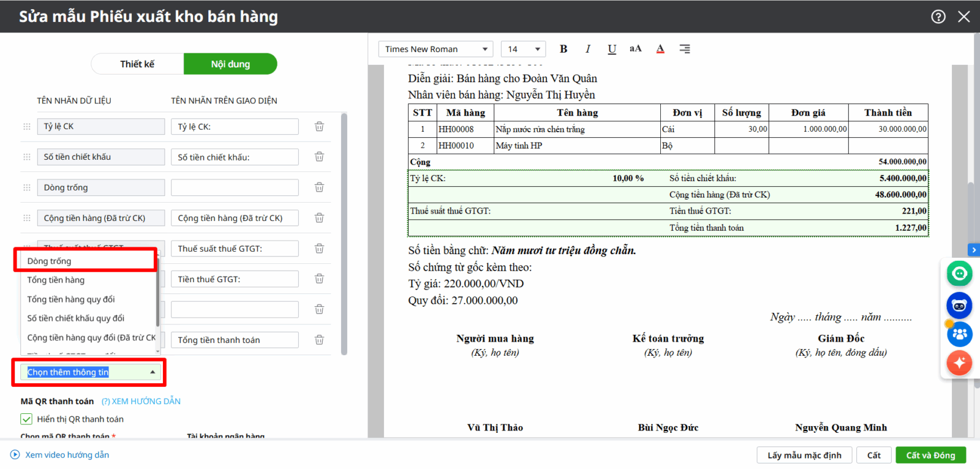
Task: Delete the Tỷ lệ CK row
Action: point(319,127)
